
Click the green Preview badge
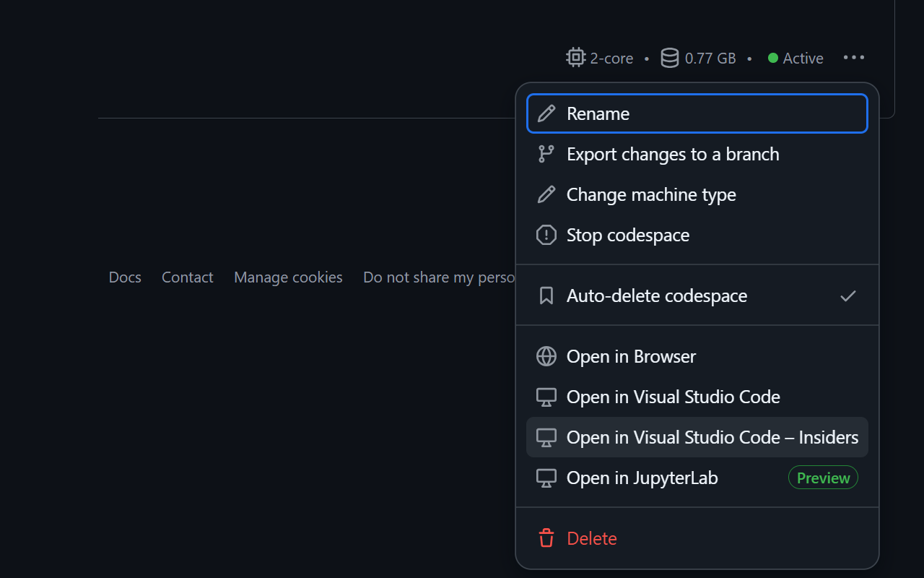(x=823, y=478)
